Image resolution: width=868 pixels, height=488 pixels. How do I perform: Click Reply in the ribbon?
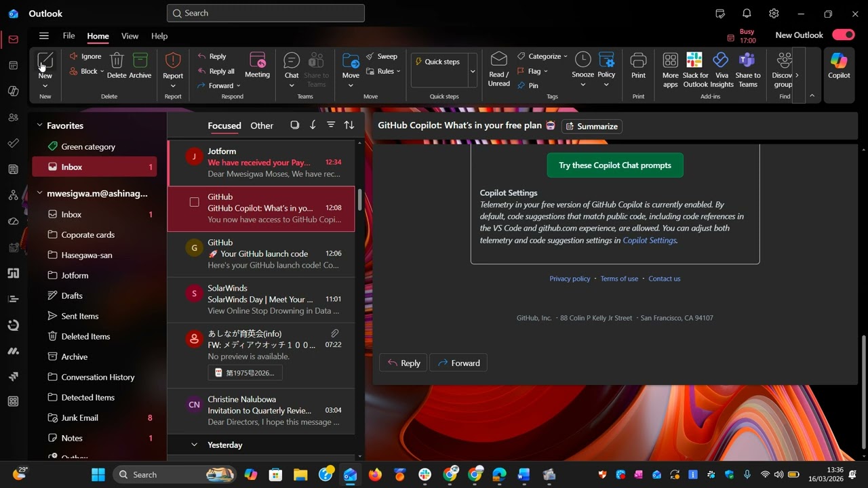(212, 56)
